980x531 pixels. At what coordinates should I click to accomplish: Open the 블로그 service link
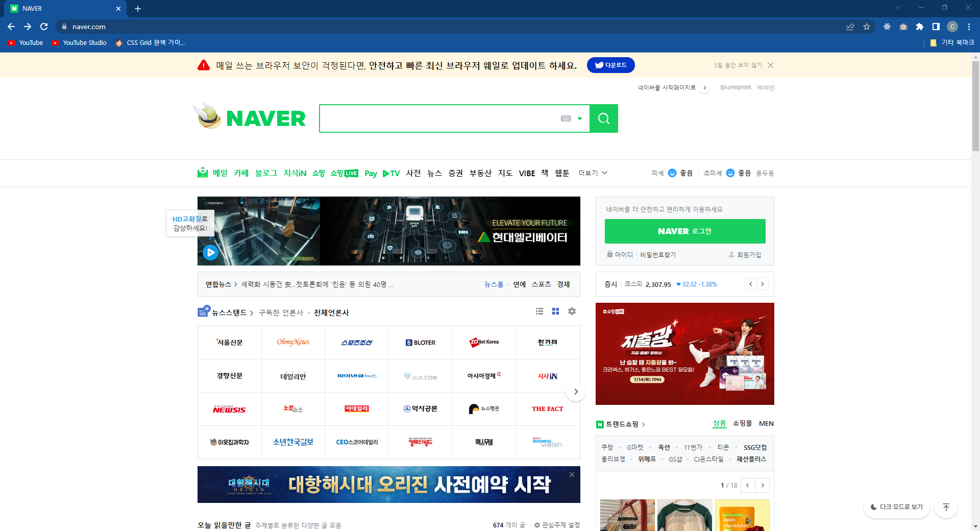pyautogui.click(x=266, y=173)
